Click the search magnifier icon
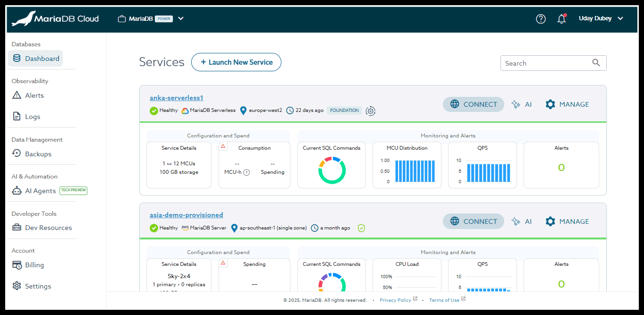 [x=596, y=63]
